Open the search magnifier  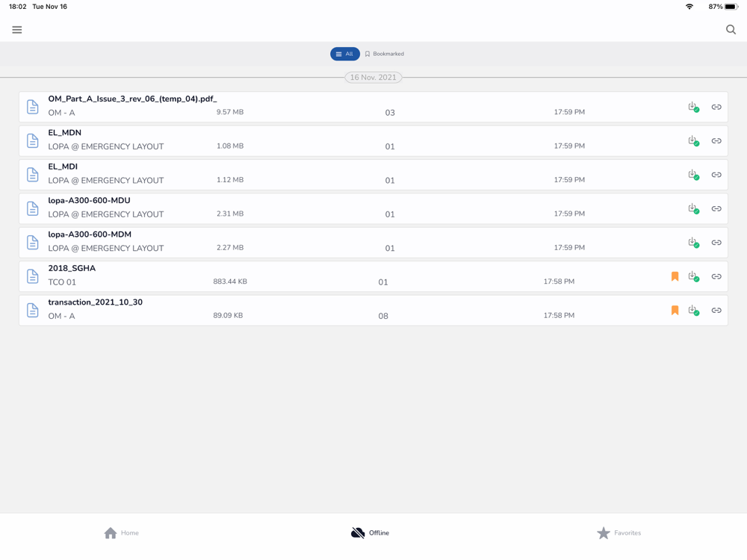pyautogui.click(x=731, y=30)
